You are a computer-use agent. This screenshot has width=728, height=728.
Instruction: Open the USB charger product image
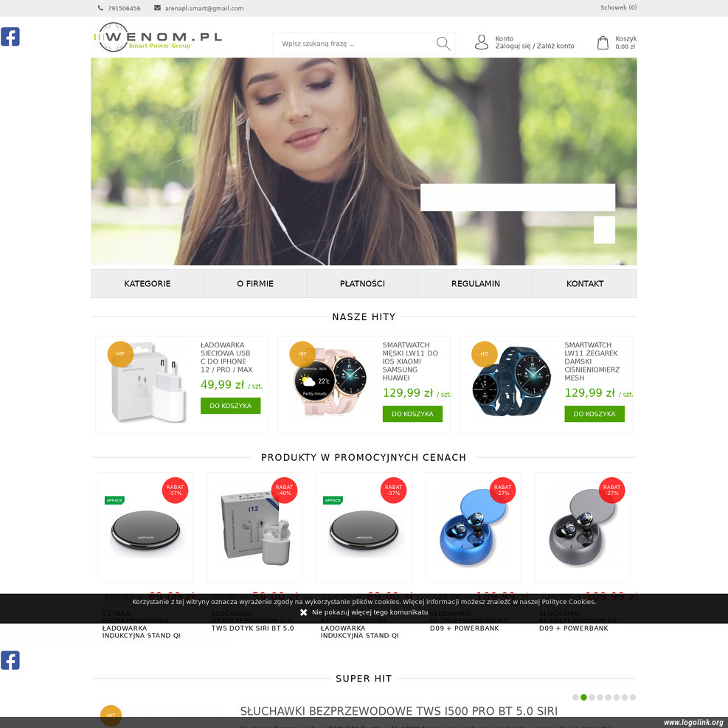click(148, 383)
